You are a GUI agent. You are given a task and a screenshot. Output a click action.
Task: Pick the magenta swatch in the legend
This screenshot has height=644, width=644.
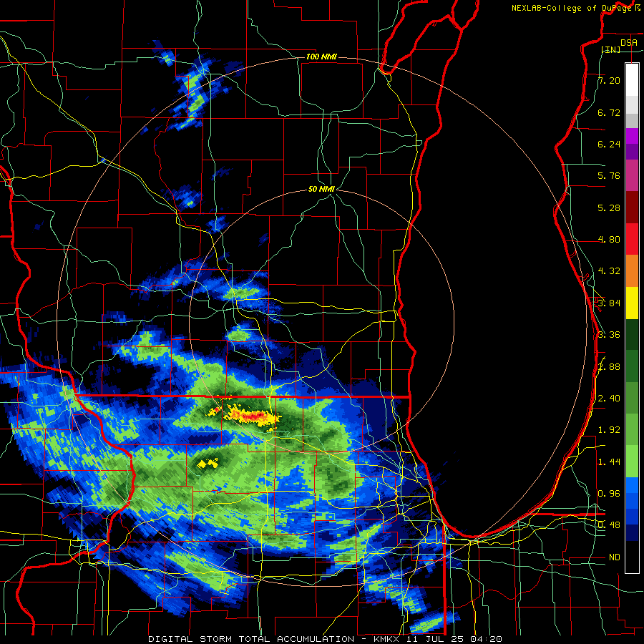[632, 136]
